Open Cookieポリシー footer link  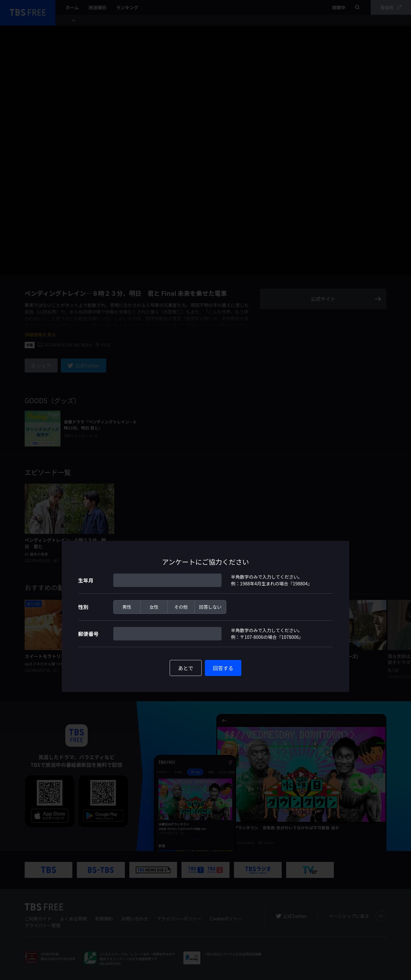tap(225, 918)
